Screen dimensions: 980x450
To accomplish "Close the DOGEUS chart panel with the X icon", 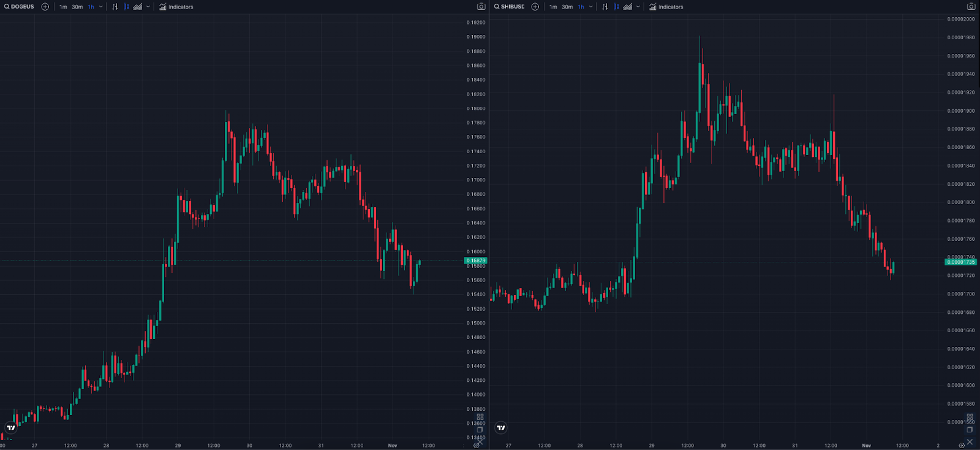I will [x=480, y=442].
